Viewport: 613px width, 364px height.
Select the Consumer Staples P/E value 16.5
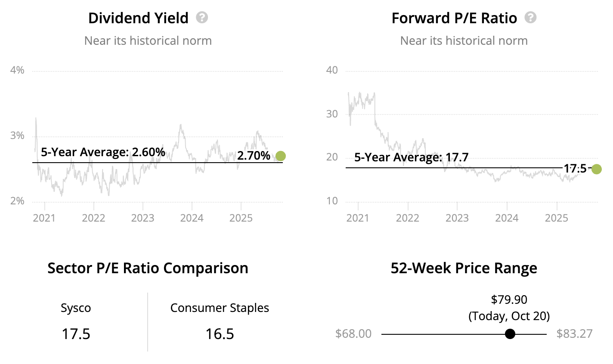pyautogui.click(x=220, y=334)
